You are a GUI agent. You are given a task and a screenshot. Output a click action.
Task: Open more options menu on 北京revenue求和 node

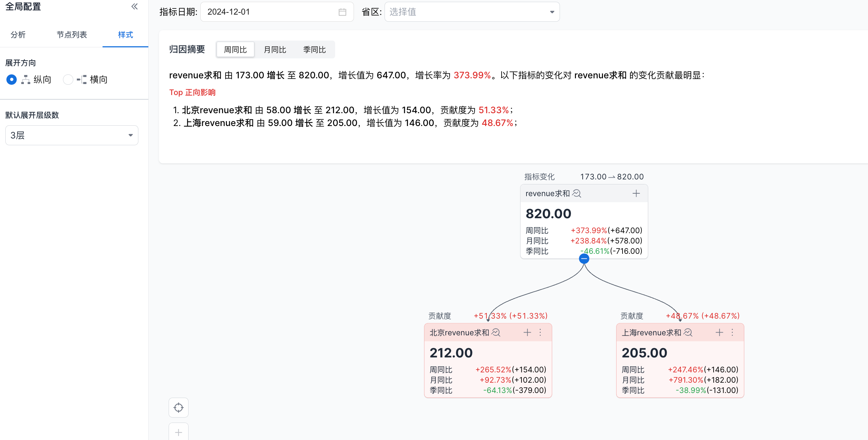tap(540, 332)
